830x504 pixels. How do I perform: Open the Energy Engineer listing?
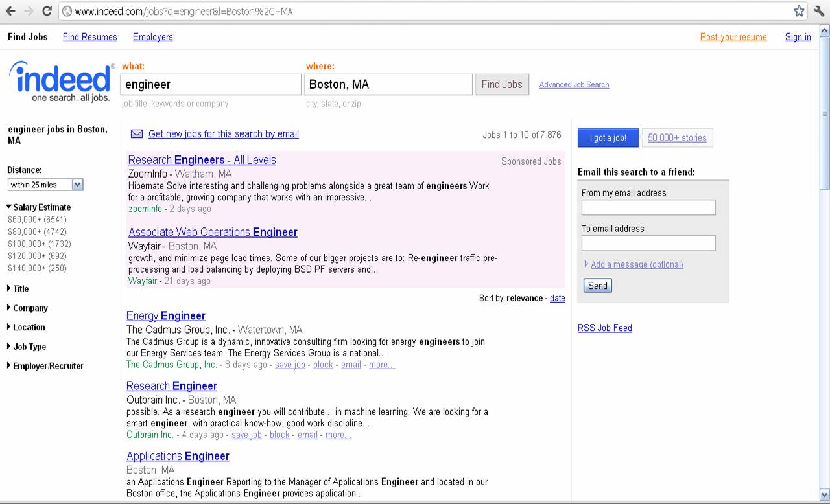tap(166, 316)
